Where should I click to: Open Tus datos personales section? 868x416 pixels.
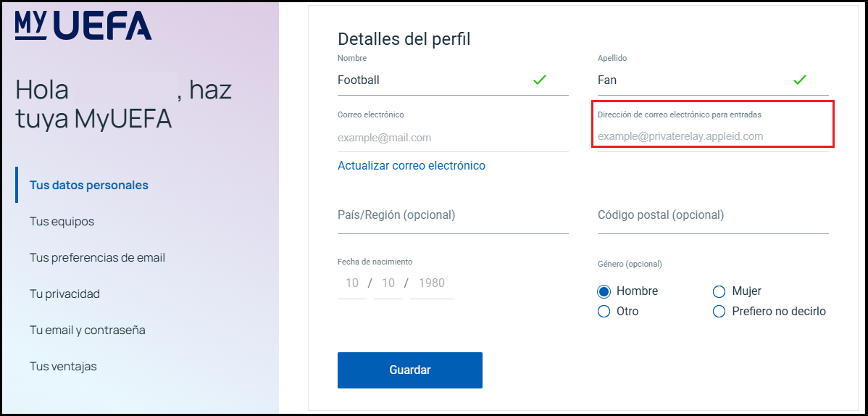89,186
